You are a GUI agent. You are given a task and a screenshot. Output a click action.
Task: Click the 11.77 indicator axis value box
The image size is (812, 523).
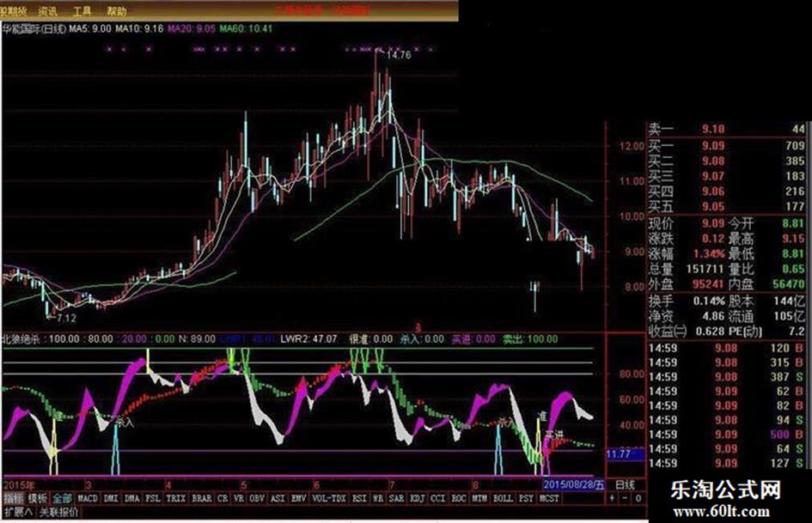[626, 454]
